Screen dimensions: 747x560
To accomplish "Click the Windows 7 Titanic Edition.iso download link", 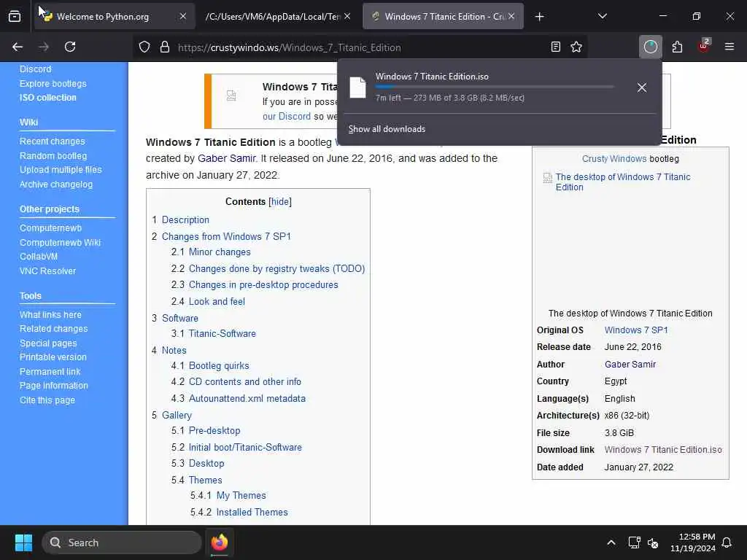I will click(663, 449).
